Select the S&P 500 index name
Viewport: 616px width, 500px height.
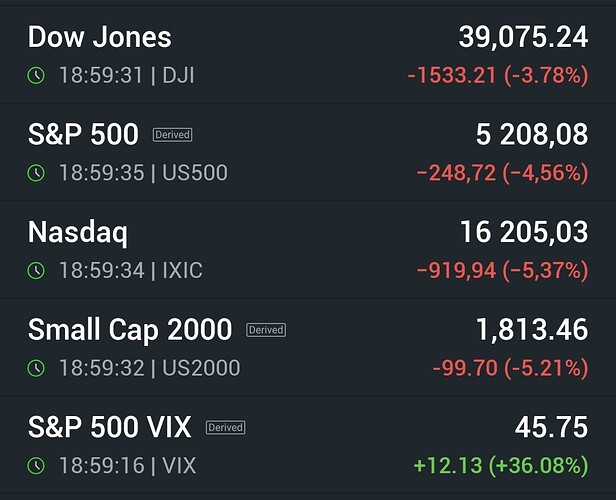[83, 134]
